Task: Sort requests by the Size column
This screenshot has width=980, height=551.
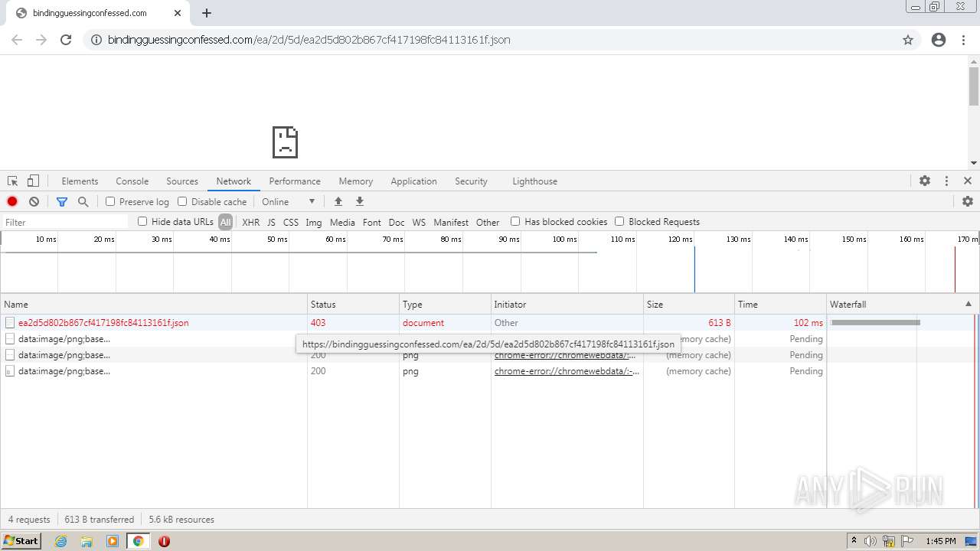Action: [x=688, y=305]
